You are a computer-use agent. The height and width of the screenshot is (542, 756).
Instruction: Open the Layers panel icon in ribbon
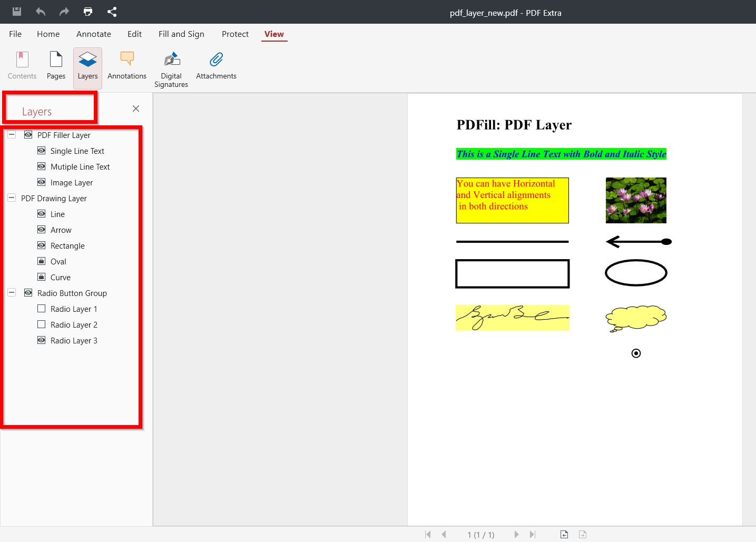pos(87,66)
